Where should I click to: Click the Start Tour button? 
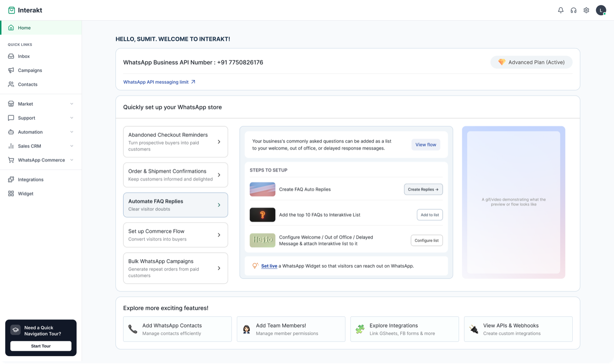(x=41, y=346)
